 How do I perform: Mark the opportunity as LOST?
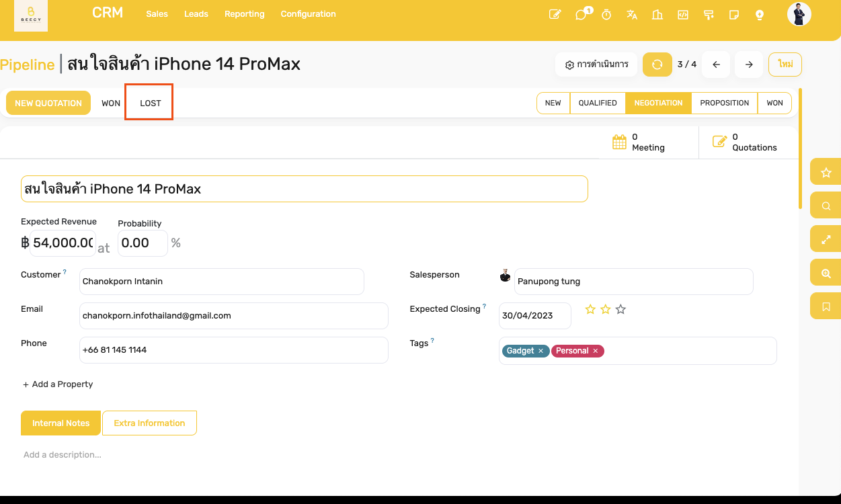150,103
